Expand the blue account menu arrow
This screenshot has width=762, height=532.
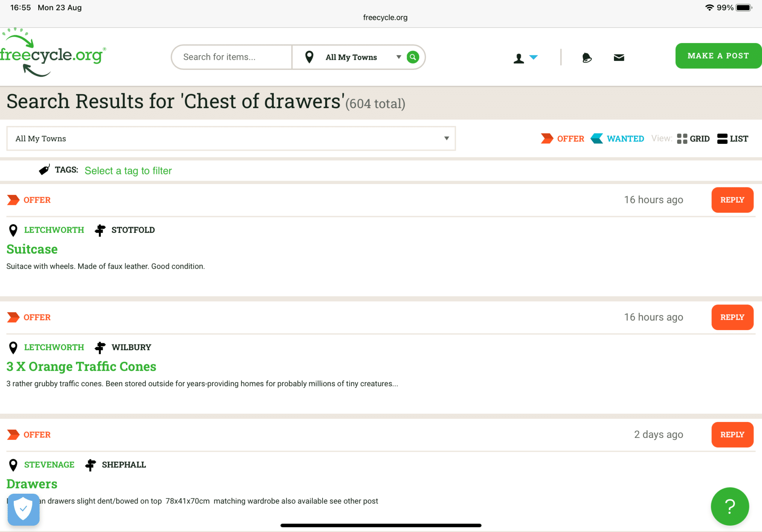click(534, 57)
